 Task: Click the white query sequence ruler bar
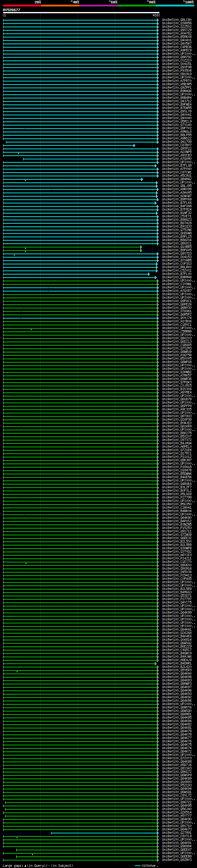[x=81, y=12]
